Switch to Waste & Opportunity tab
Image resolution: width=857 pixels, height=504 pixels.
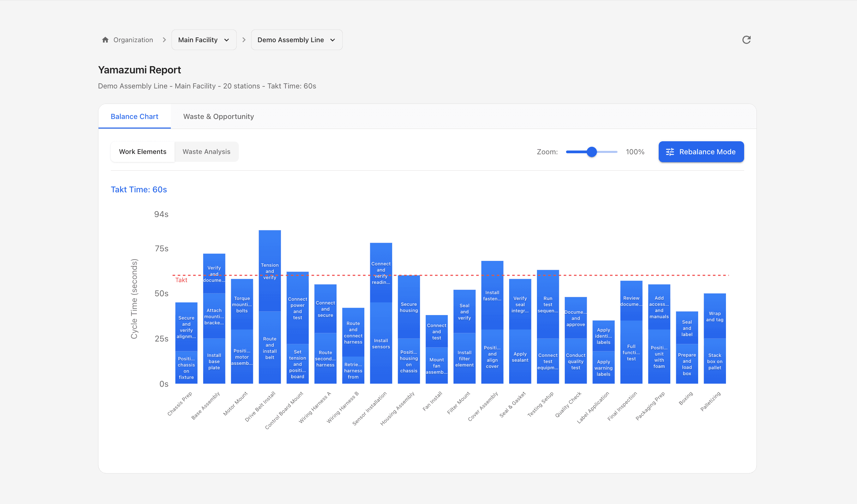click(218, 117)
